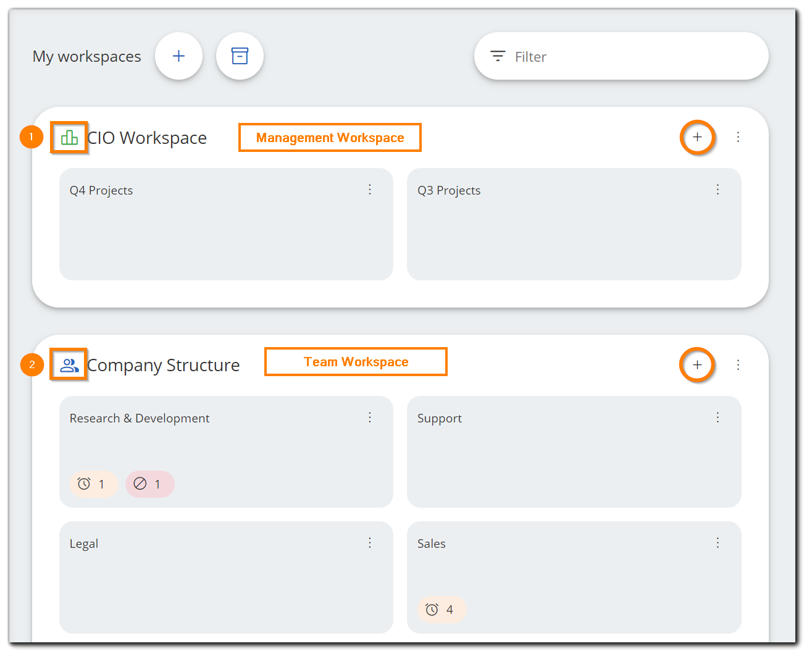Open the options menu for the Support board
The width and height of the screenshot is (812, 659).
pyautogui.click(x=718, y=418)
